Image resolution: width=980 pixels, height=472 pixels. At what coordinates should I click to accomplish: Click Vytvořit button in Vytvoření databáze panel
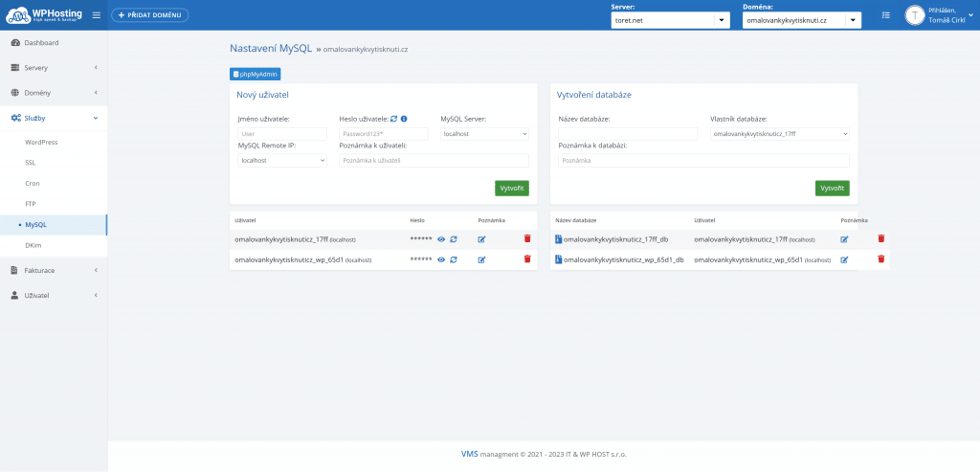(x=832, y=189)
